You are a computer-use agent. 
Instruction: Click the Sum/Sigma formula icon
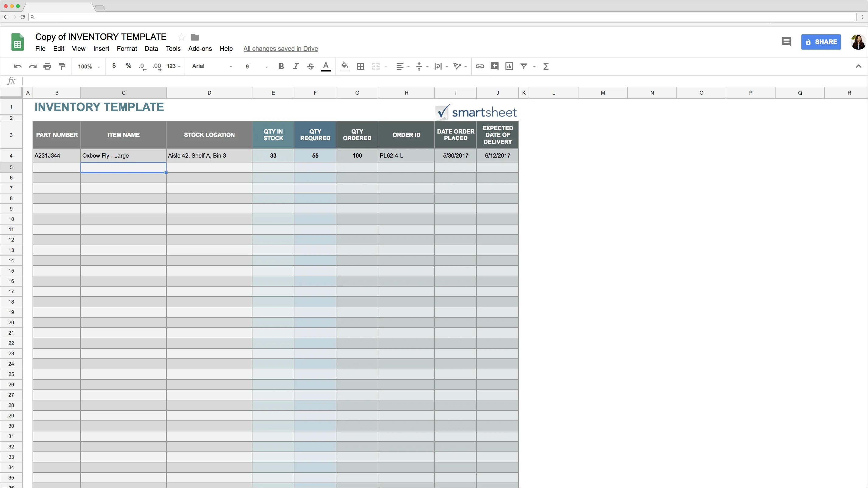click(546, 66)
